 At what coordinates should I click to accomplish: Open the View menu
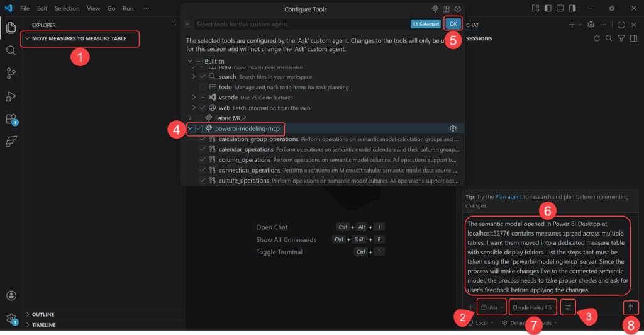point(93,8)
